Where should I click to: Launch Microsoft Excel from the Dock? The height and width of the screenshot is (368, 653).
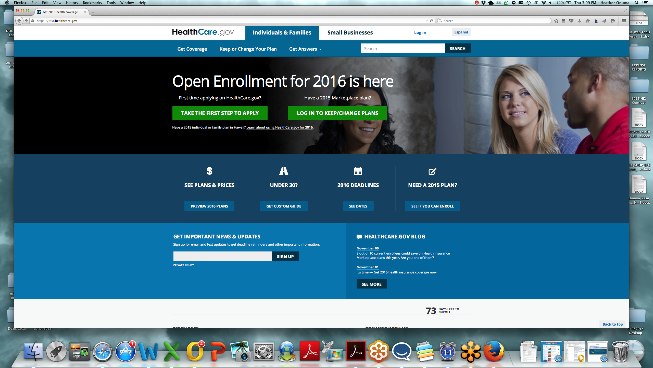[171, 351]
